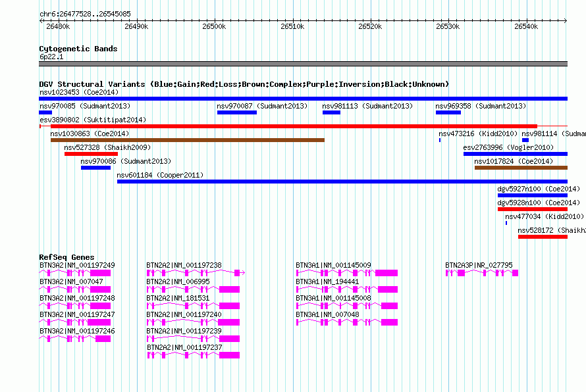Select transcript BTN2A3P|NR_027795
This screenshot has height=392, width=586.
[x=479, y=265]
